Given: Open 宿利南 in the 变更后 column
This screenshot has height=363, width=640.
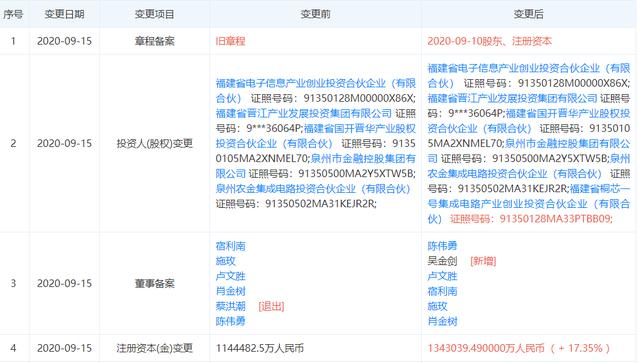Looking at the screenshot, I should tap(442, 291).
